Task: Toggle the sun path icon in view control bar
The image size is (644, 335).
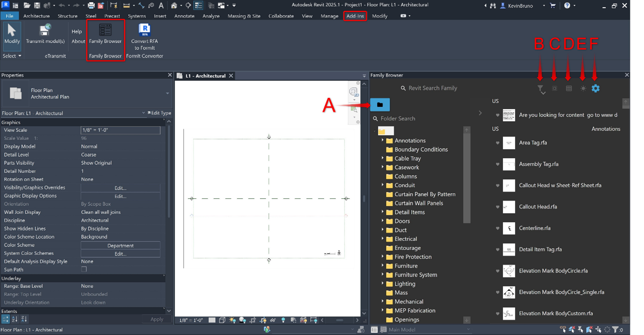Action: coord(232,320)
